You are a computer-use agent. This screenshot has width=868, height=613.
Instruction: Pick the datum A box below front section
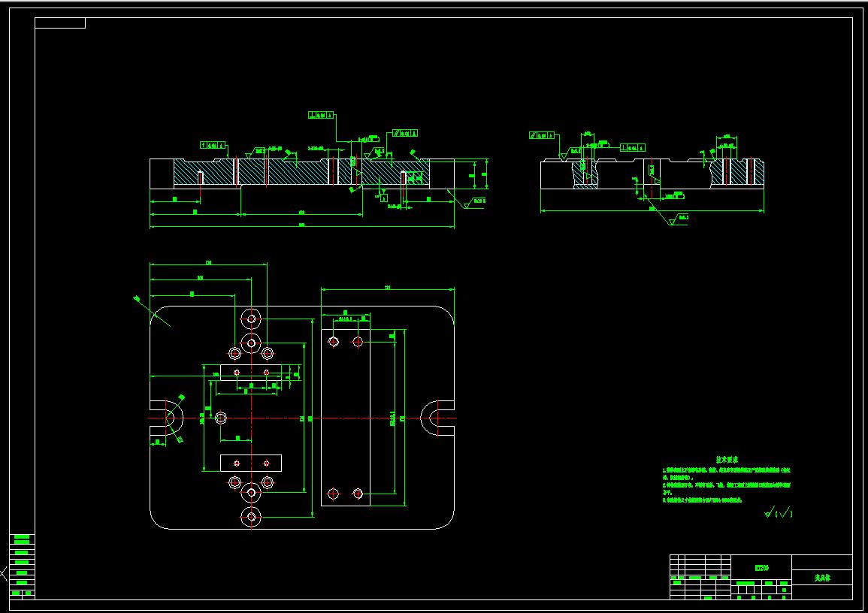coord(383,198)
